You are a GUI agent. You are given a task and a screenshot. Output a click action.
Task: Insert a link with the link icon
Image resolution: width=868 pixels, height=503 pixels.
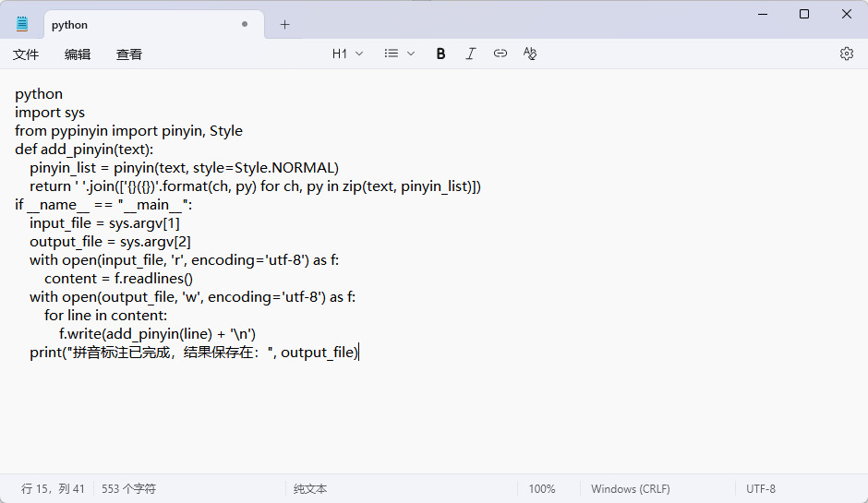(500, 54)
